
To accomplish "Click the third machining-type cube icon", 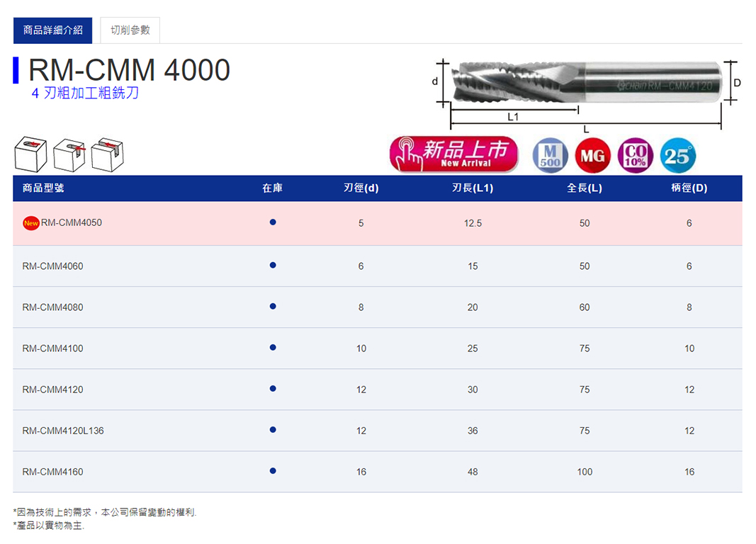I will (x=107, y=154).
